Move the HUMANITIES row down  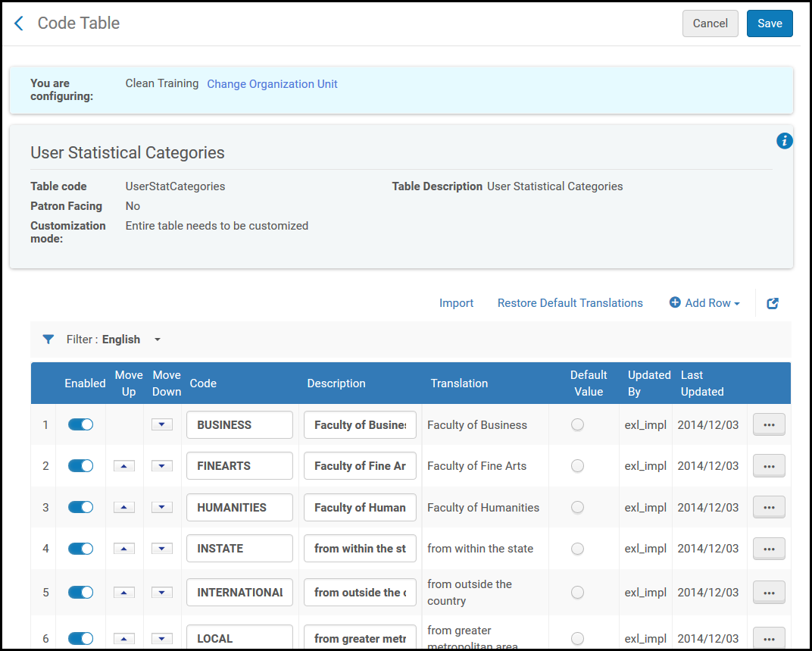pos(162,508)
